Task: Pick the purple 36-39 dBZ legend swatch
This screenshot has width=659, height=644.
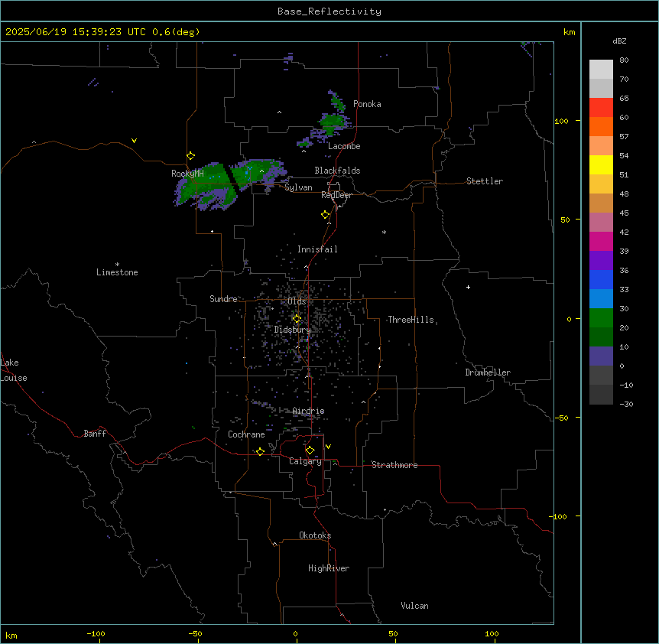Action: tap(601, 260)
